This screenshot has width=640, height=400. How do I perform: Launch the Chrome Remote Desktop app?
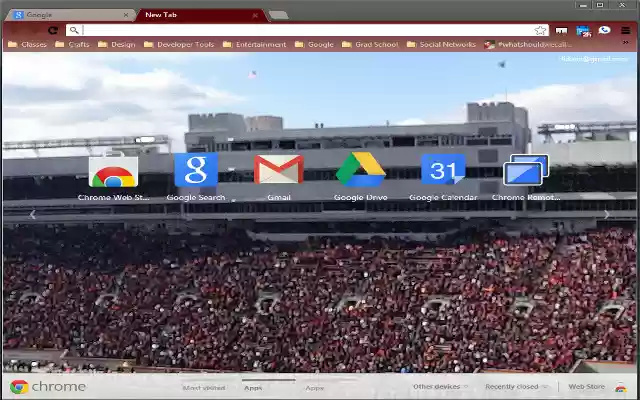526,169
